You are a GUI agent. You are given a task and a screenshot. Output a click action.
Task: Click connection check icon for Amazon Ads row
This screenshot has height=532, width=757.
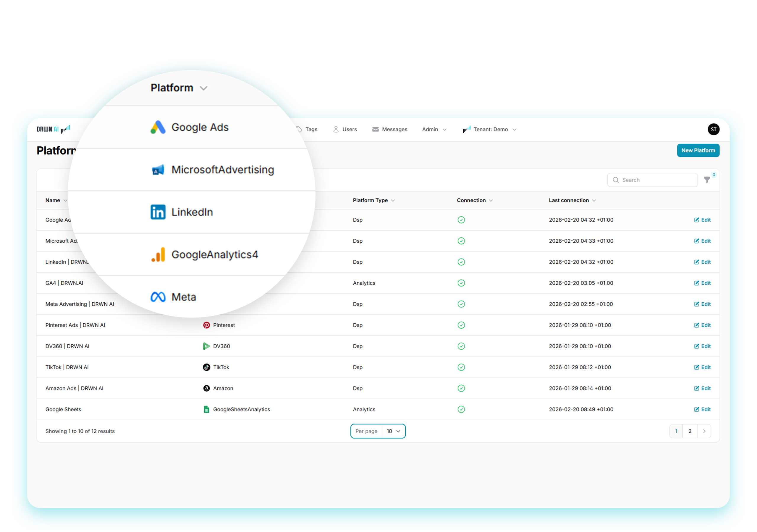tap(461, 388)
